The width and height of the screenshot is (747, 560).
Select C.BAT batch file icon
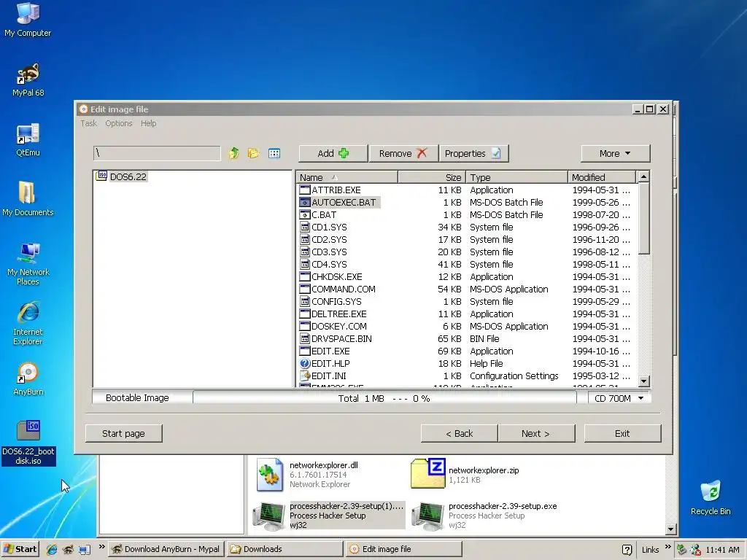305,215
